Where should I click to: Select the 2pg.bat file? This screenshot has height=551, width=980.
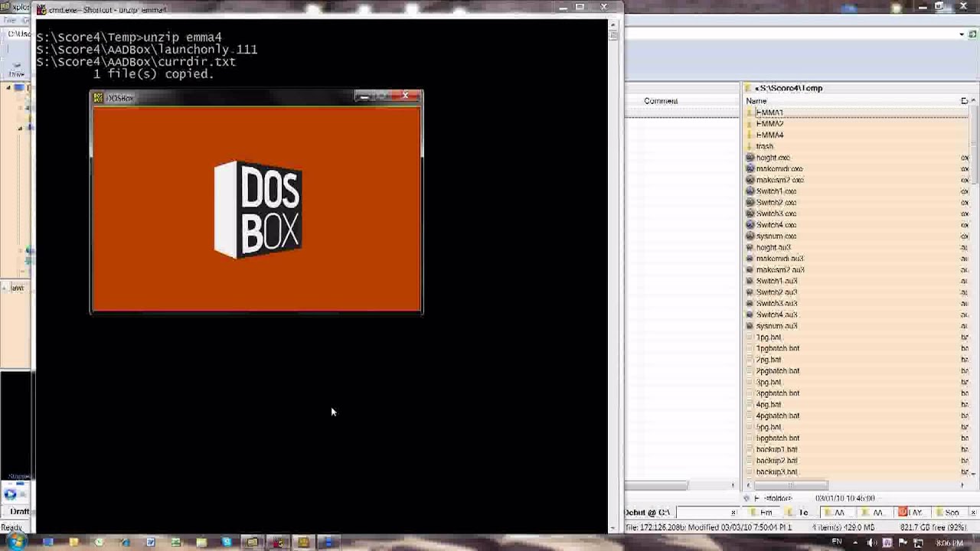pyautogui.click(x=769, y=360)
